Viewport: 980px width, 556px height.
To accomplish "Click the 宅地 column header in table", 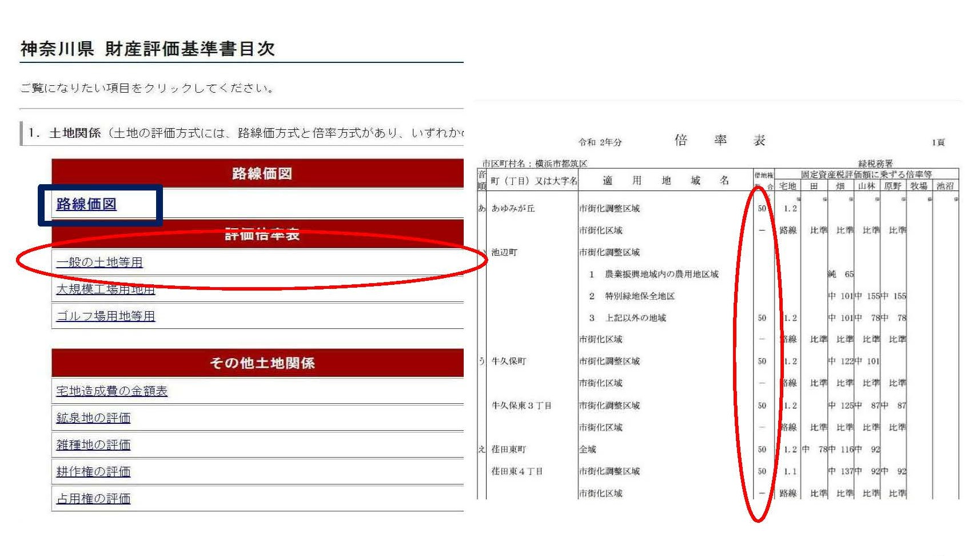I will click(787, 186).
